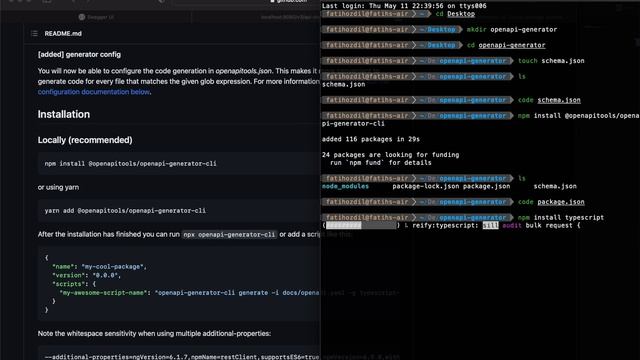Click 'npm install typescript' command in terminal

(561, 218)
